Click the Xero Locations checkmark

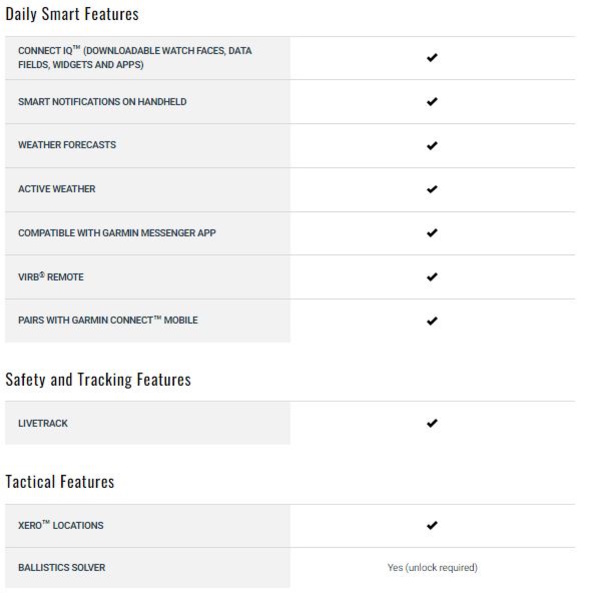click(x=432, y=525)
